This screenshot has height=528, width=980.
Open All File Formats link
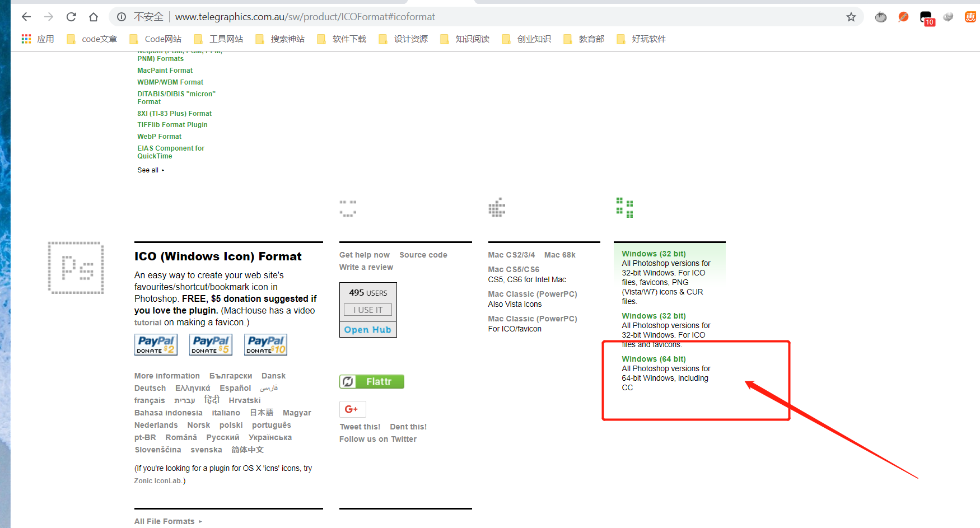pos(167,521)
